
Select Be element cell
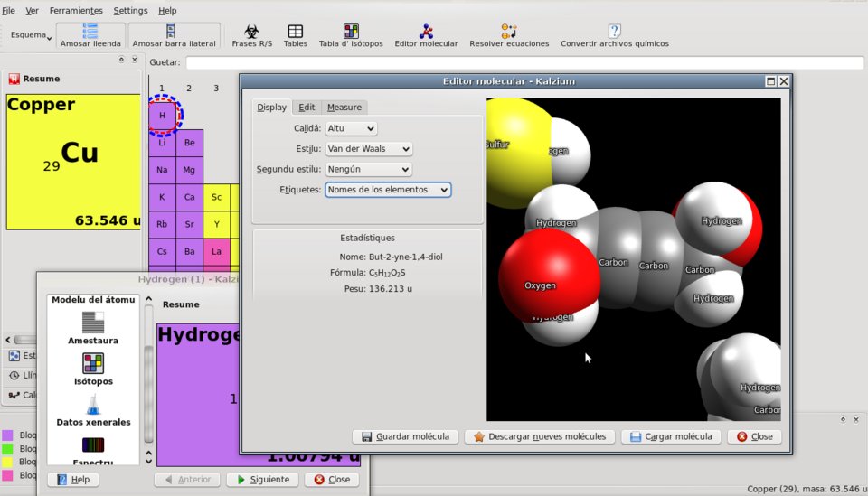[x=189, y=143]
